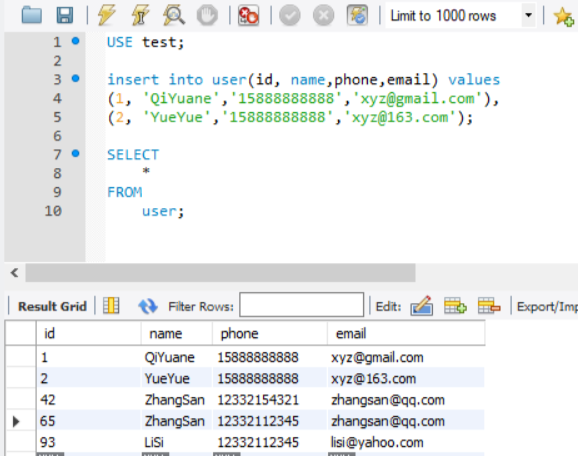Toggle the continue-on-error stop icon
The height and width of the screenshot is (456, 578).
(248, 15)
